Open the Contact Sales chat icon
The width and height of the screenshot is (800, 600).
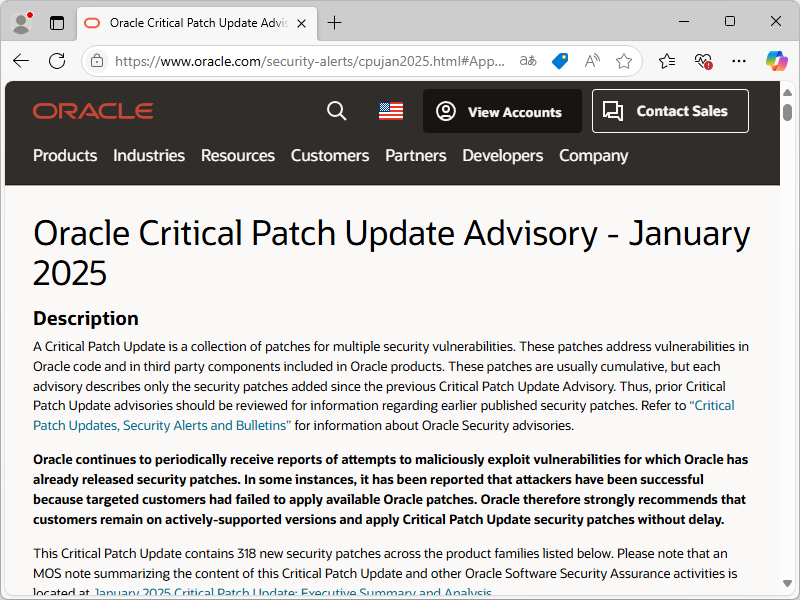point(613,111)
